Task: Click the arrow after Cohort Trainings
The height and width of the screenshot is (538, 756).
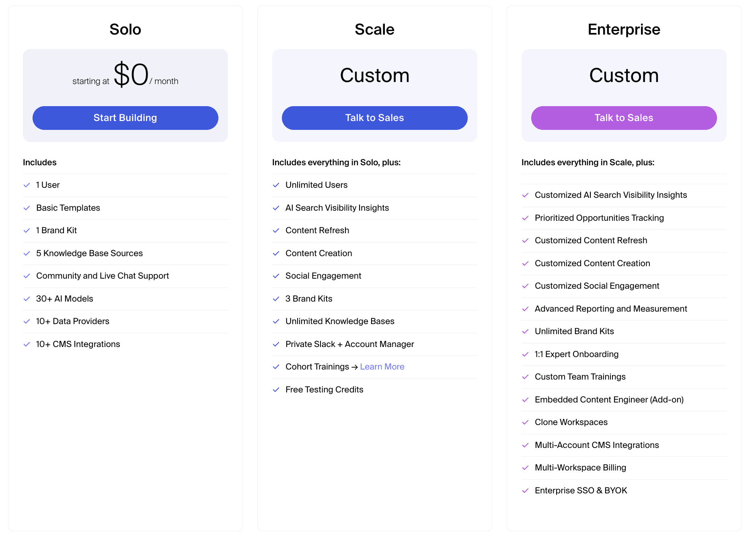Action: (x=355, y=367)
